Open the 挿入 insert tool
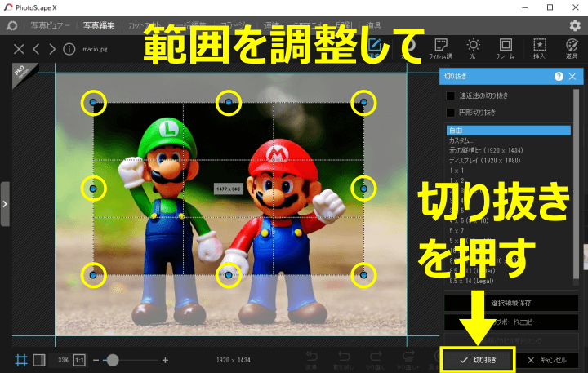Viewport: 588px width, 373px height. (539, 48)
